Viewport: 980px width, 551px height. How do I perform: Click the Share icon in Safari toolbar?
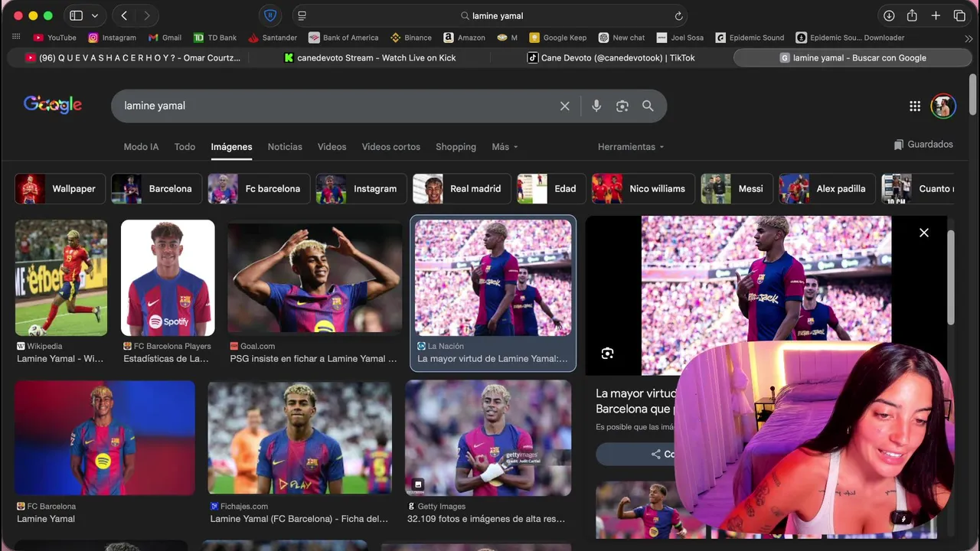(x=912, y=15)
